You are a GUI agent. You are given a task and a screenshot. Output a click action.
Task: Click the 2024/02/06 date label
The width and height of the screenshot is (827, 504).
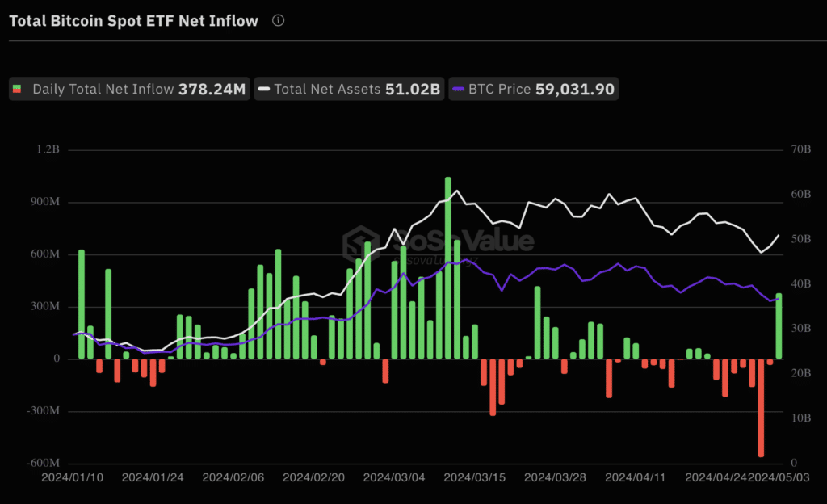(233, 477)
